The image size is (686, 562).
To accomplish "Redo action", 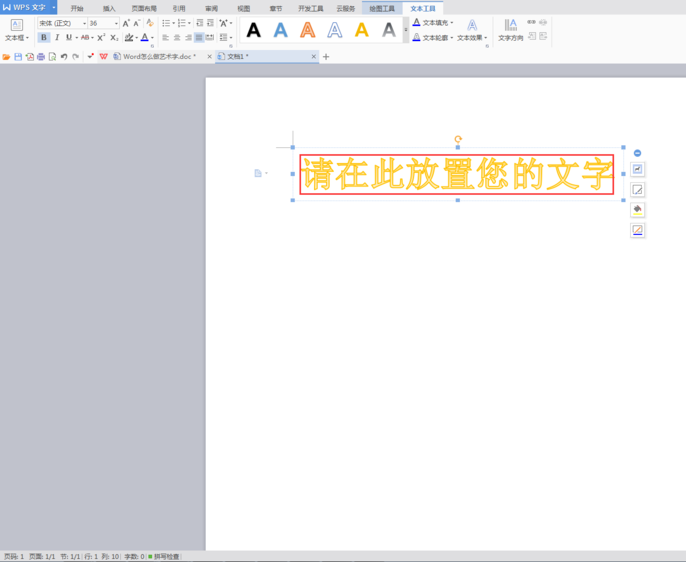I will click(x=76, y=57).
